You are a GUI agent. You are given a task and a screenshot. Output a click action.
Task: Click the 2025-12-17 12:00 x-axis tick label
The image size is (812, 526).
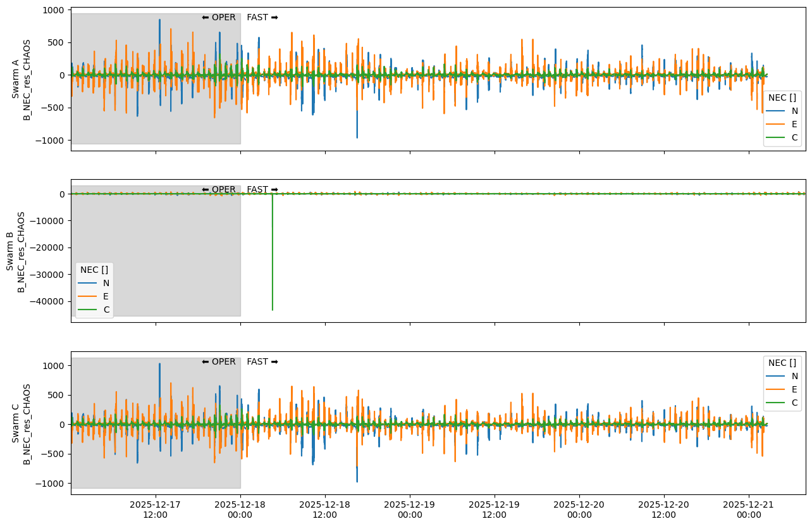pos(156,509)
